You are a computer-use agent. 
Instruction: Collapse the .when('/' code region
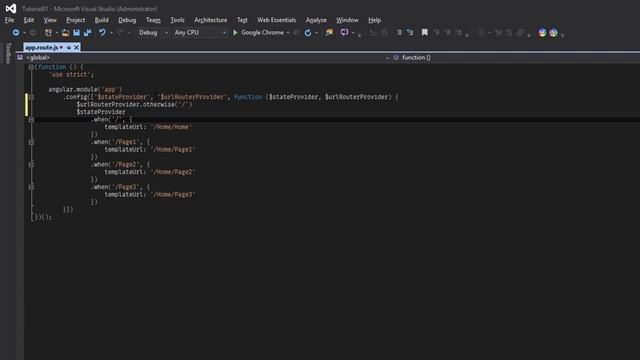(x=31, y=120)
